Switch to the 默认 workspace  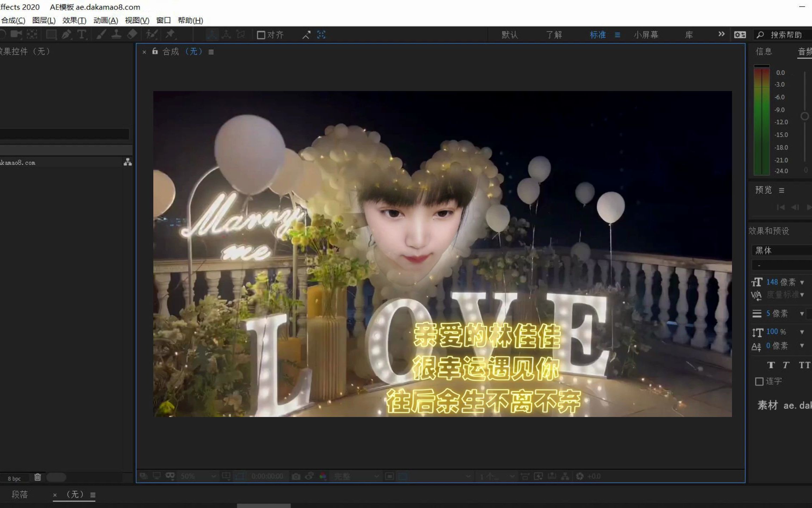(x=510, y=35)
